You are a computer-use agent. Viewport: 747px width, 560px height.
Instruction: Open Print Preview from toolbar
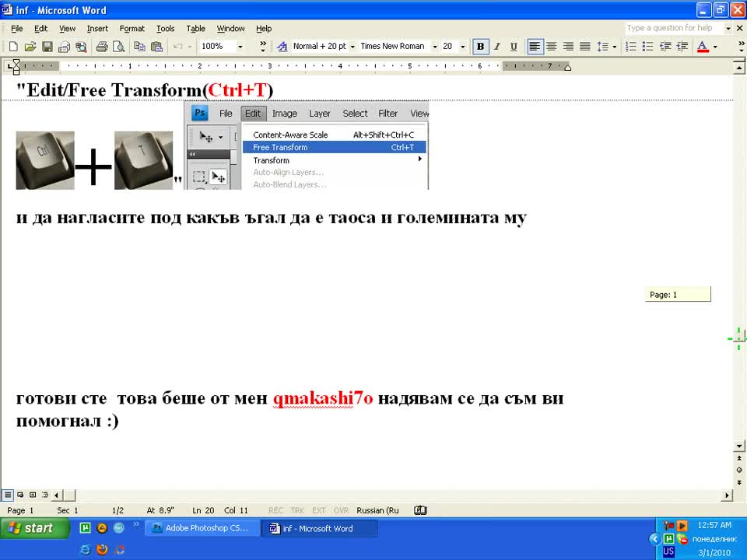point(118,47)
